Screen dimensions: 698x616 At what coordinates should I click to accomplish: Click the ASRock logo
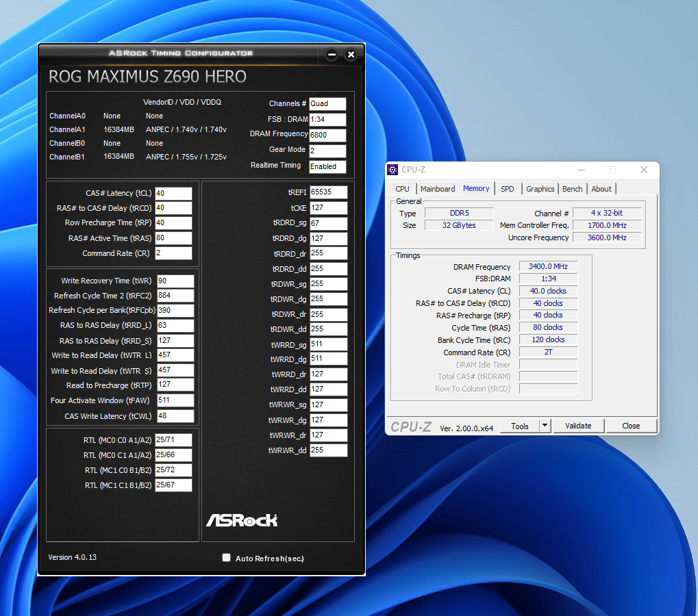click(242, 520)
